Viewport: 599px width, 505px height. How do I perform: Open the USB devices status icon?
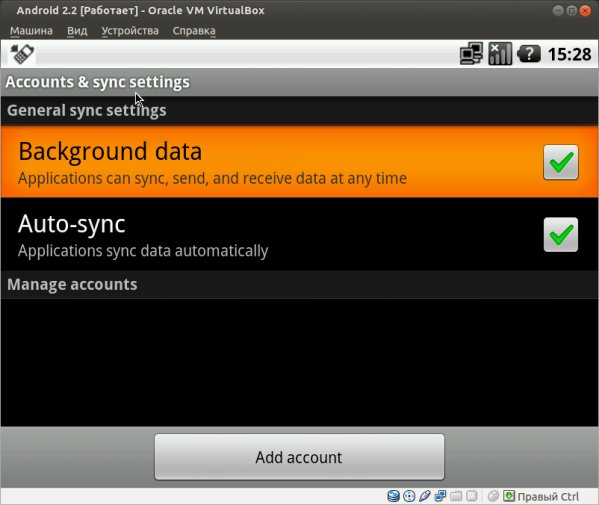425,496
